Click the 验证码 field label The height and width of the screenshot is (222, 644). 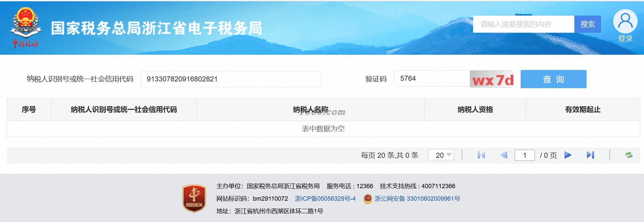pyautogui.click(x=376, y=79)
